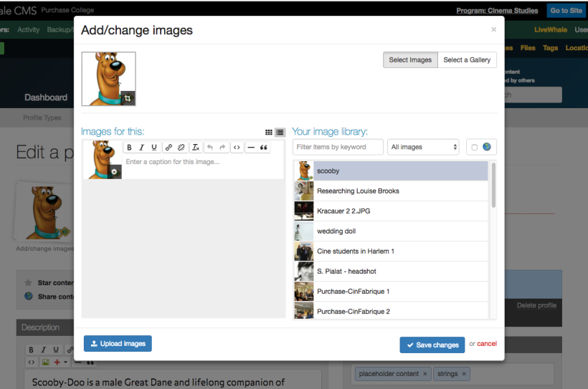This screenshot has width=588, height=389.
Task: Select 'S. Pialat - headshot' image
Action: 391,272
